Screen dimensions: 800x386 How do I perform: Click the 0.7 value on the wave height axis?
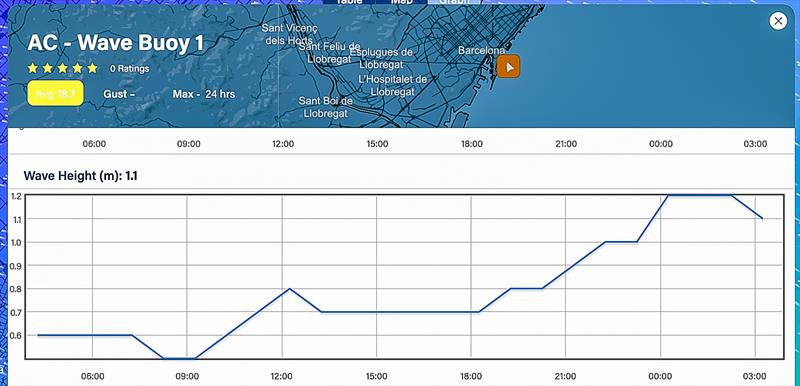pyautogui.click(x=16, y=312)
